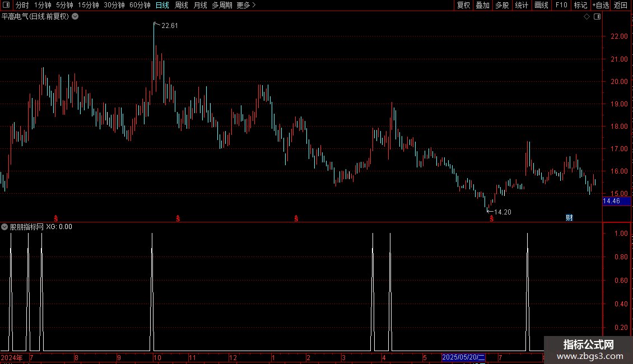Switch to 月线 monthly chart
633x364 pixels.
tap(200, 5)
